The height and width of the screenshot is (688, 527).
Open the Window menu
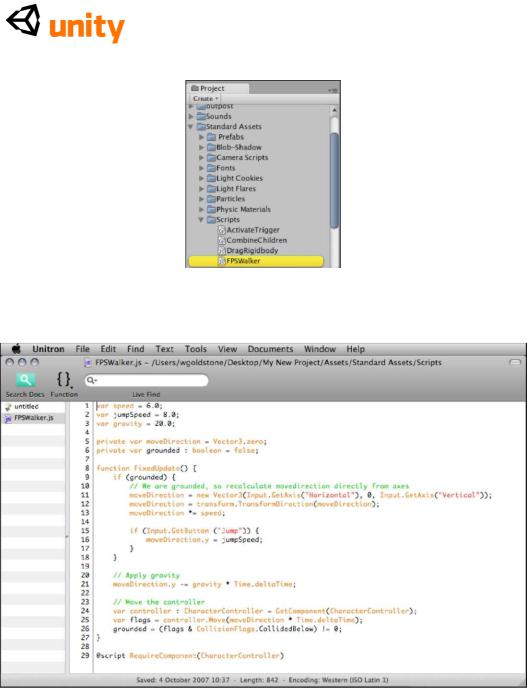(x=320, y=349)
